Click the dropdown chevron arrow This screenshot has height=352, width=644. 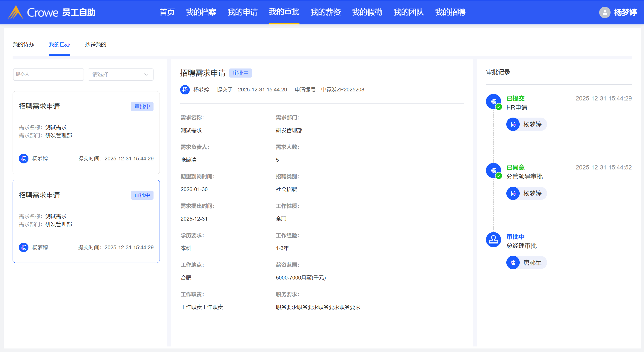[146, 75]
